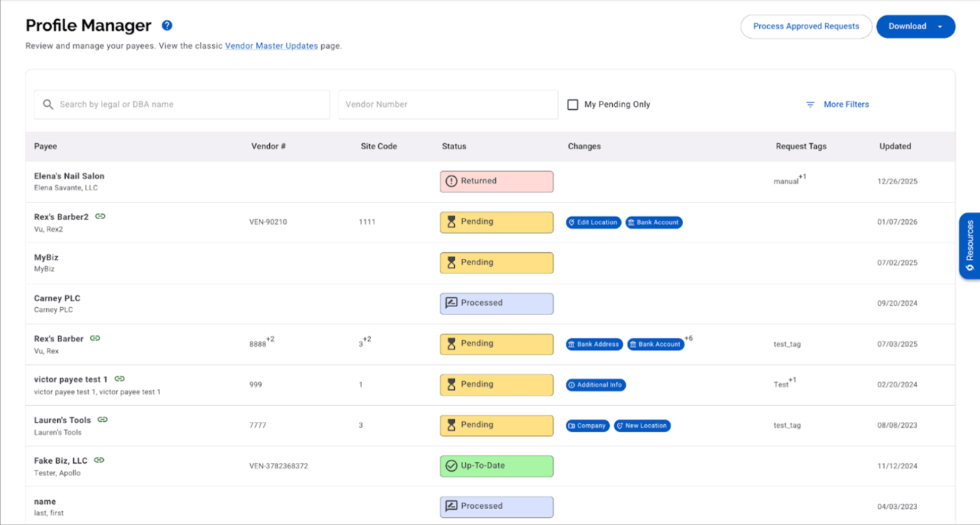This screenshot has height=525, width=980.
Task: Enable the My Pending Only checkbox
Action: (x=573, y=105)
